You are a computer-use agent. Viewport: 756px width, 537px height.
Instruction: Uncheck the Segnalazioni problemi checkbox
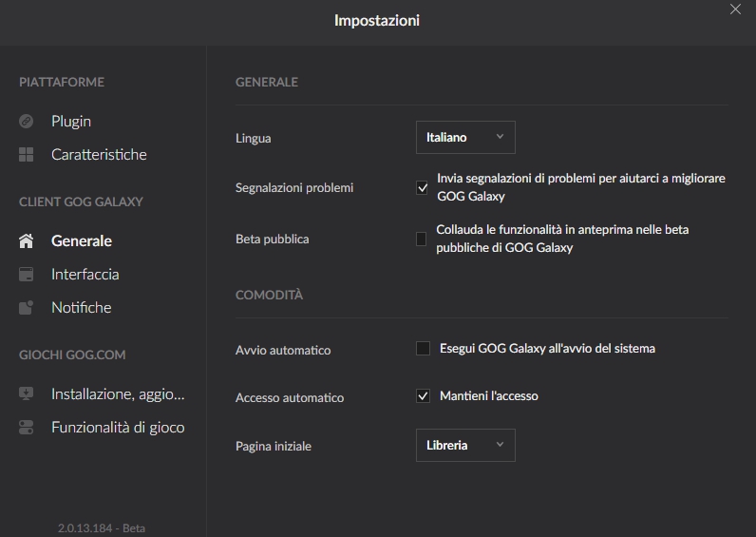[422, 187]
